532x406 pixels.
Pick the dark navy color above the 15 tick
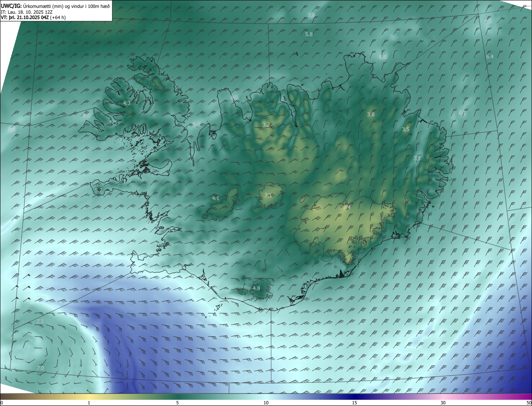pyautogui.click(x=355, y=396)
